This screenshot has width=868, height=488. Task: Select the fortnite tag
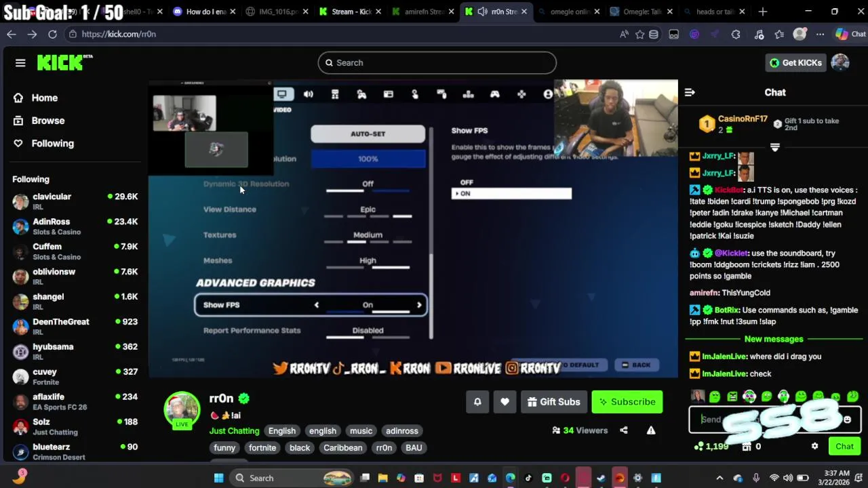click(262, 448)
